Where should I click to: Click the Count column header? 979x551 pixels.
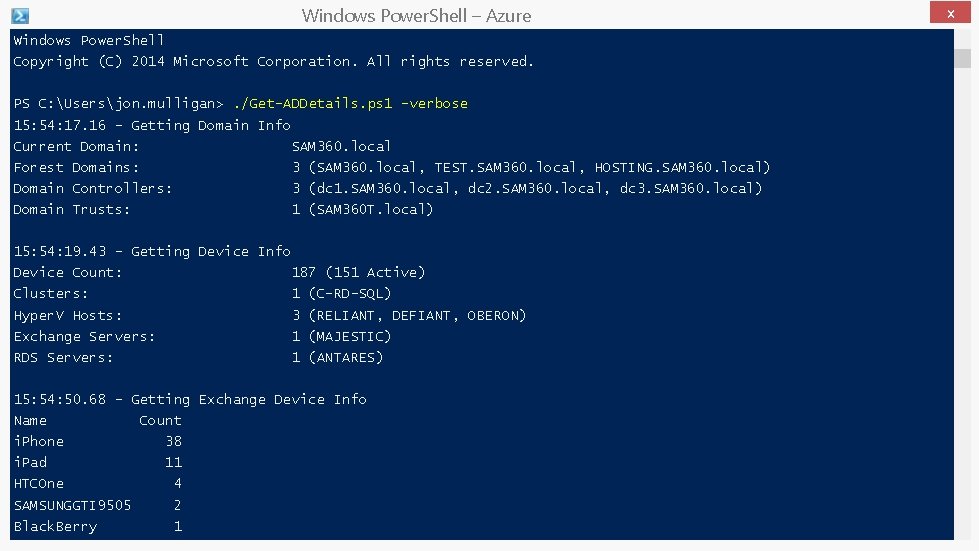point(160,421)
